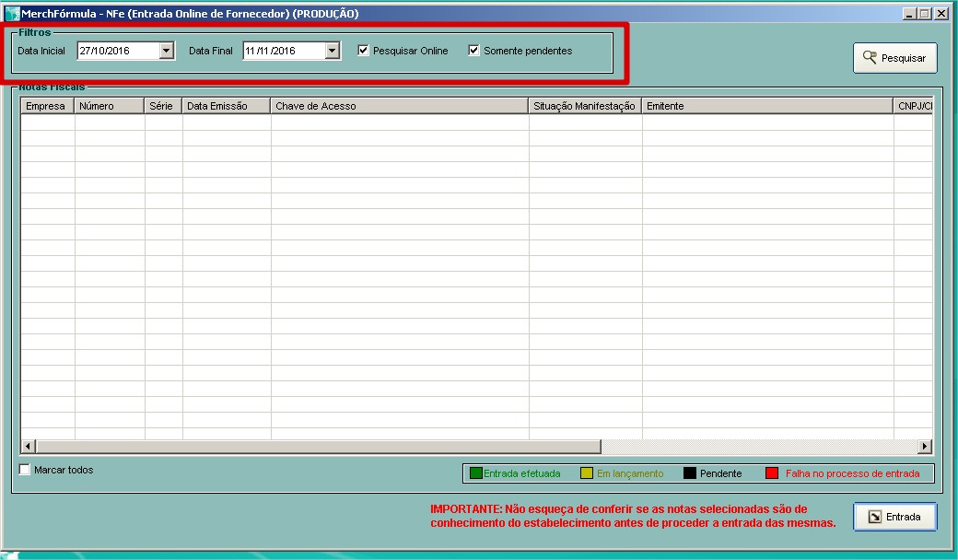Click the green Entrada efetuada legend square
Screen dimensions: 958x560
(475, 473)
